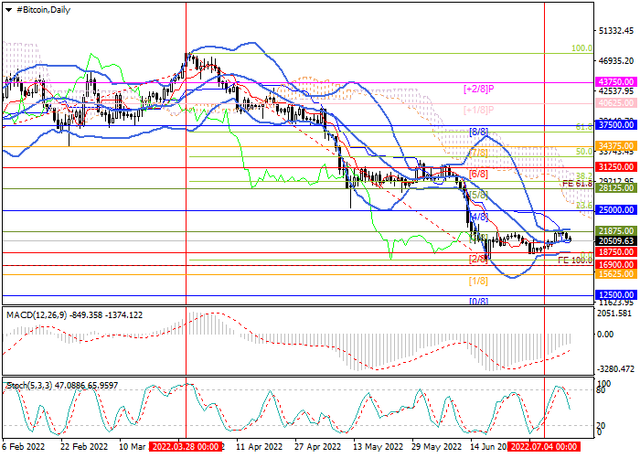
Task: Select the 2022.07.04 00:00 date marker
Action: point(543,447)
